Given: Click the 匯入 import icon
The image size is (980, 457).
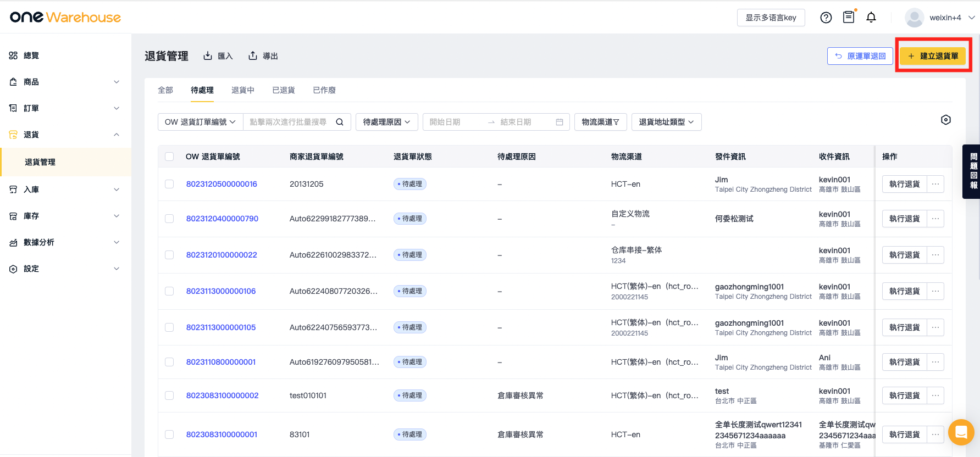Looking at the screenshot, I should 208,55.
